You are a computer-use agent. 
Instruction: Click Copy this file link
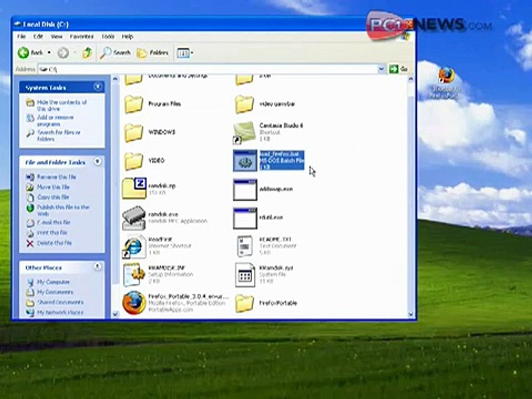(x=53, y=197)
